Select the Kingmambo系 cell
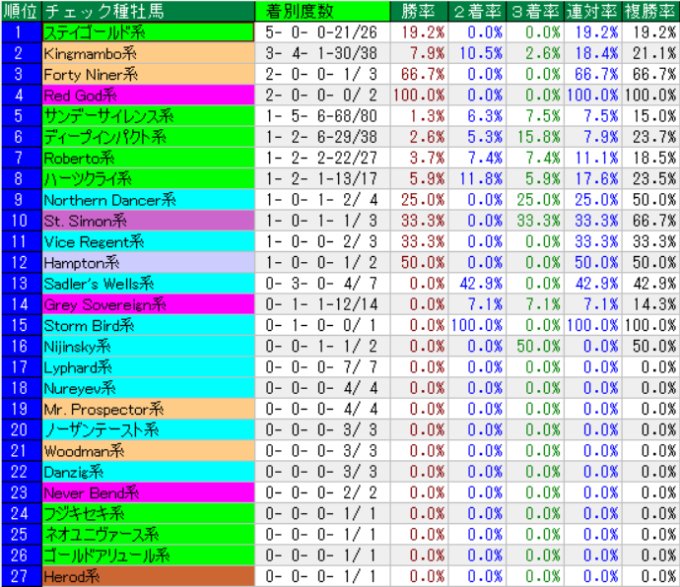Image resolution: width=680 pixels, height=587 pixels. tap(148, 53)
